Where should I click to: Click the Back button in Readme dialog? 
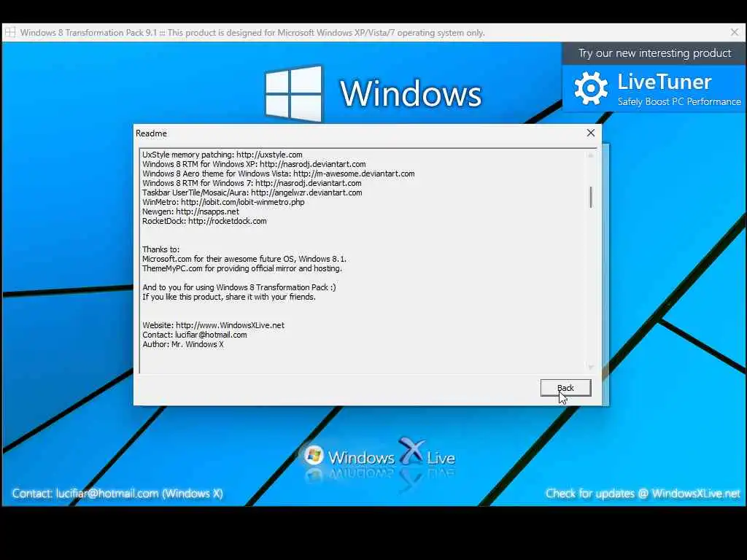(565, 388)
